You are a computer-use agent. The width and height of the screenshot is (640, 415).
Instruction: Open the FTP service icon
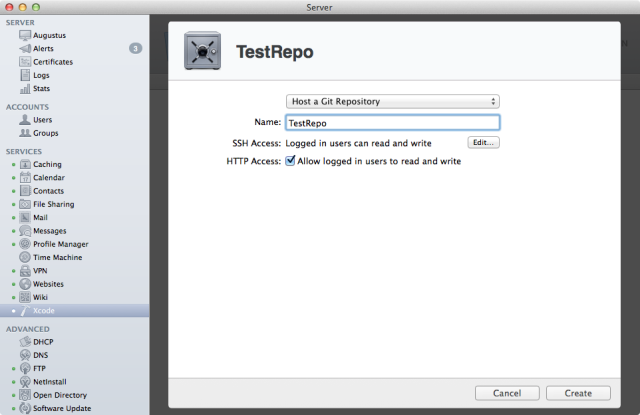(x=25, y=368)
